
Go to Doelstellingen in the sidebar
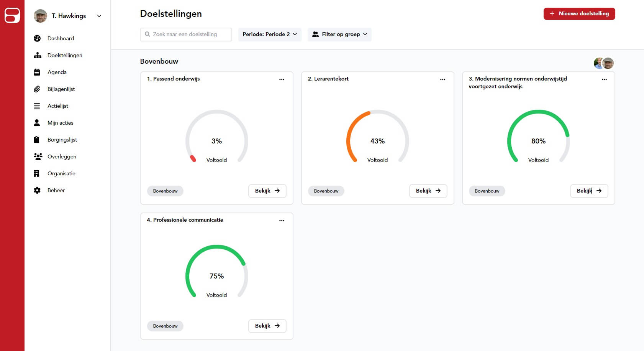tap(65, 55)
